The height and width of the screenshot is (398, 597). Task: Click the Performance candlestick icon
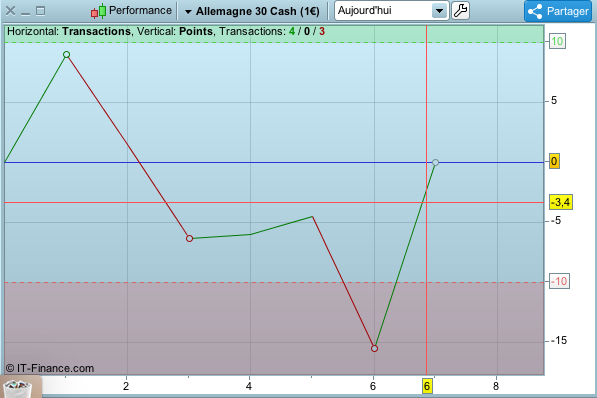click(98, 11)
